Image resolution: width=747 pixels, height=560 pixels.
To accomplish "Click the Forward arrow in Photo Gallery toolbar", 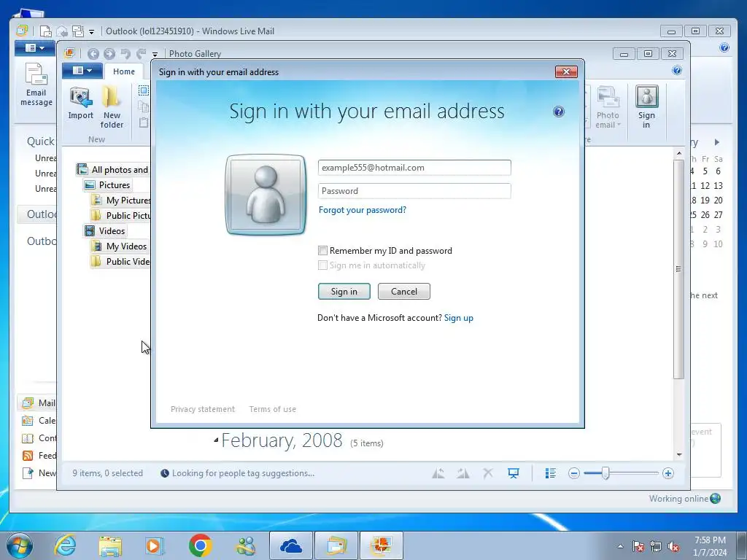I will click(109, 54).
